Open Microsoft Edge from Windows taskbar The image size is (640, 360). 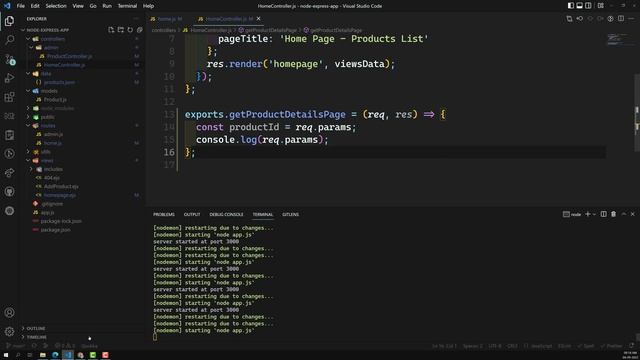tap(55, 355)
